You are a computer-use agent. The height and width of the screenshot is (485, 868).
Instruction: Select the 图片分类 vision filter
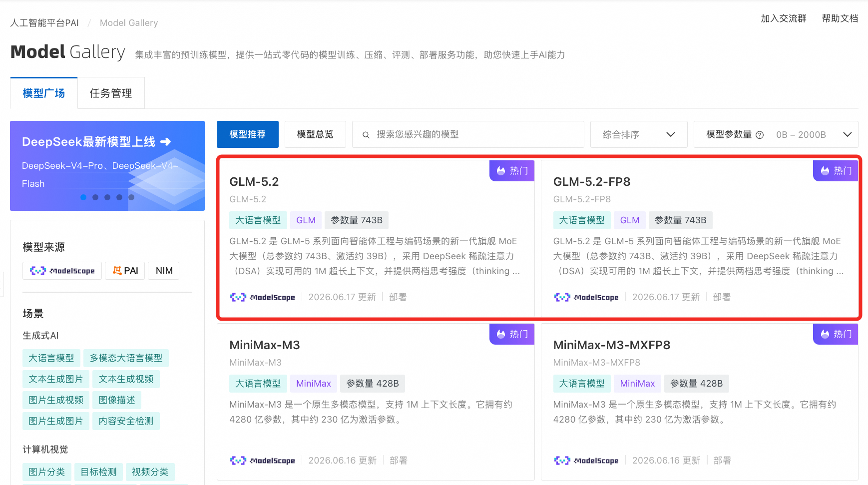click(47, 472)
